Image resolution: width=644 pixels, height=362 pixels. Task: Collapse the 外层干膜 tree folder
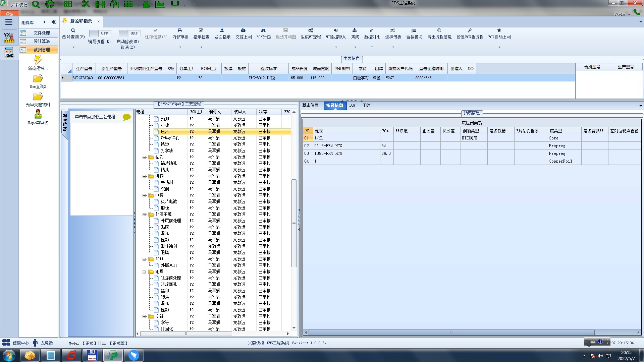pos(144,215)
